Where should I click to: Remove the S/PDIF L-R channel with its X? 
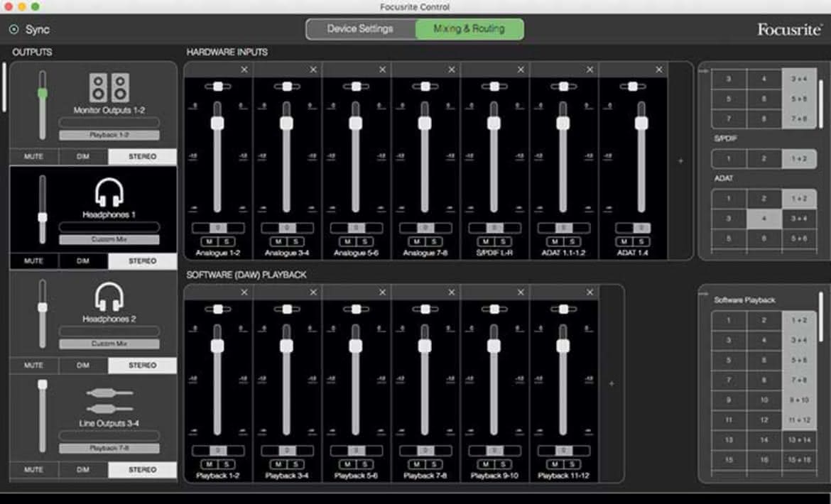pos(521,70)
